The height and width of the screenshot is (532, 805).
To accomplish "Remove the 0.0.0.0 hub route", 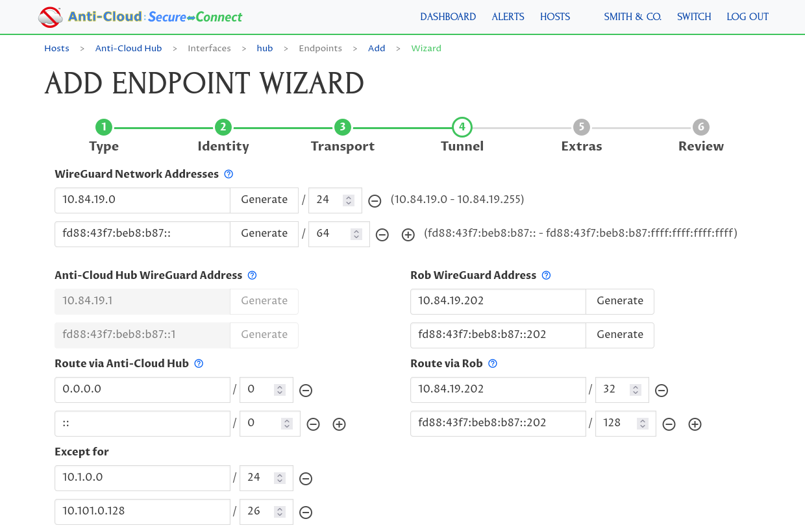I will point(306,391).
